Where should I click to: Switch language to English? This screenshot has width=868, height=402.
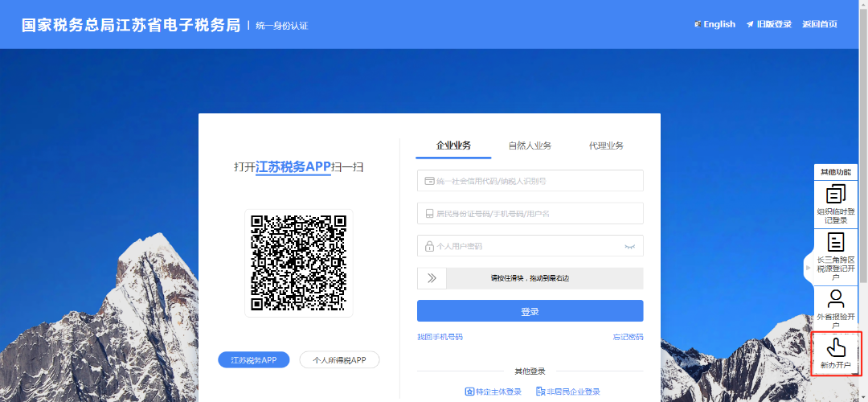point(714,24)
